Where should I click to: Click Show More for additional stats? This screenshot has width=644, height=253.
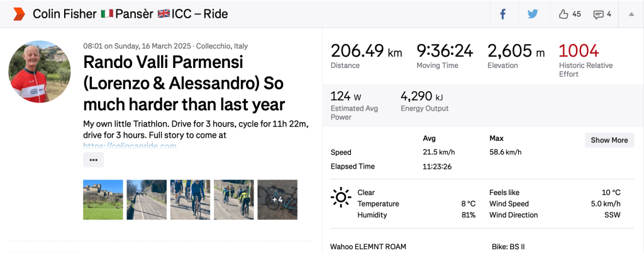609,140
